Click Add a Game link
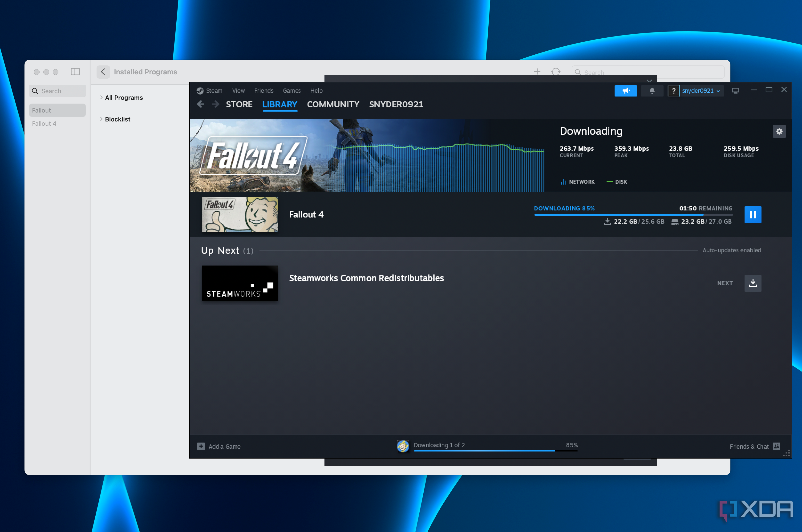The width and height of the screenshot is (802, 532). point(224,447)
